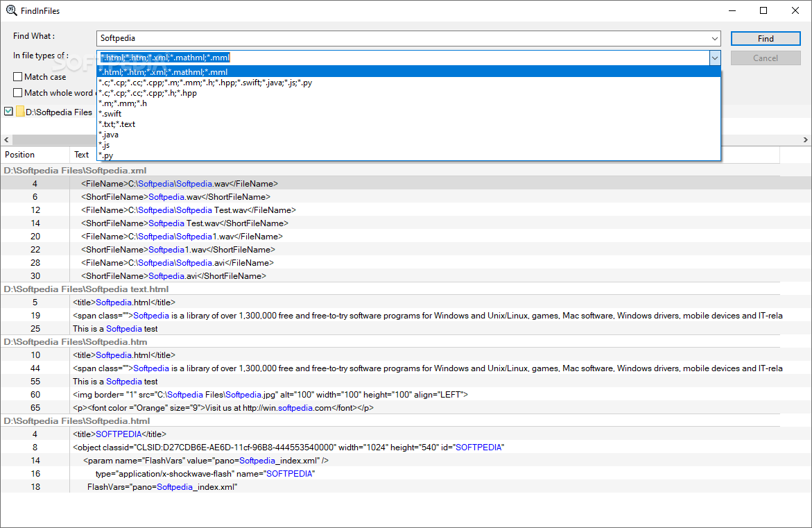Screen dimensions: 812x528
Task: Select the D:\Softpedia Files\Softpedia.html group header
Action: click(x=390, y=420)
